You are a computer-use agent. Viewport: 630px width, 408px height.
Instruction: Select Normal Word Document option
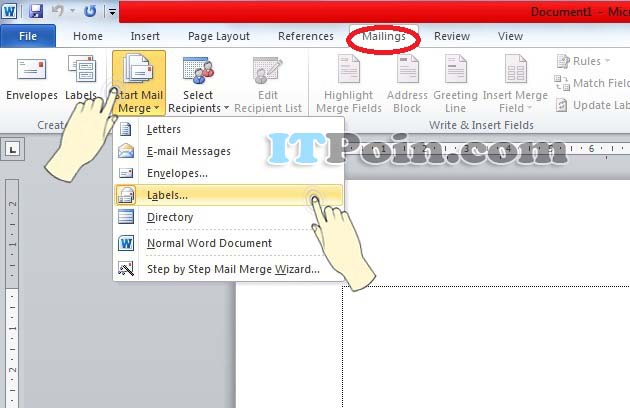229,243
